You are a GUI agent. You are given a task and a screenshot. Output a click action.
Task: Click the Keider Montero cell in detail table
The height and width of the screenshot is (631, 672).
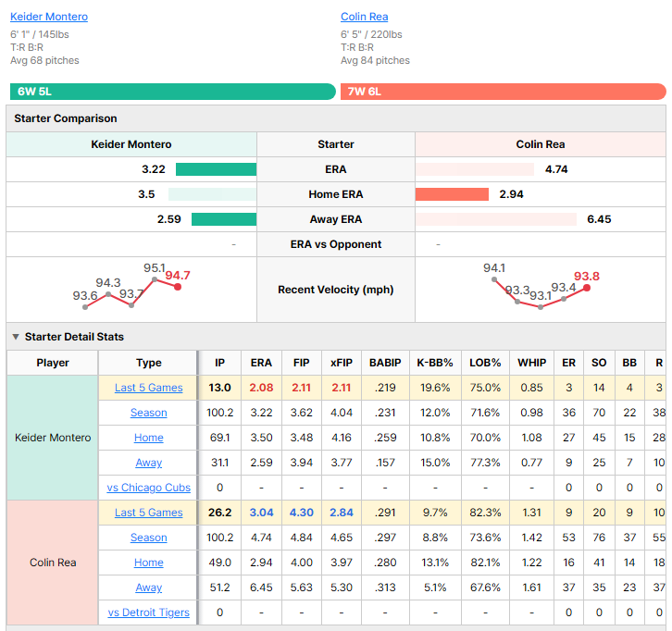point(52,438)
